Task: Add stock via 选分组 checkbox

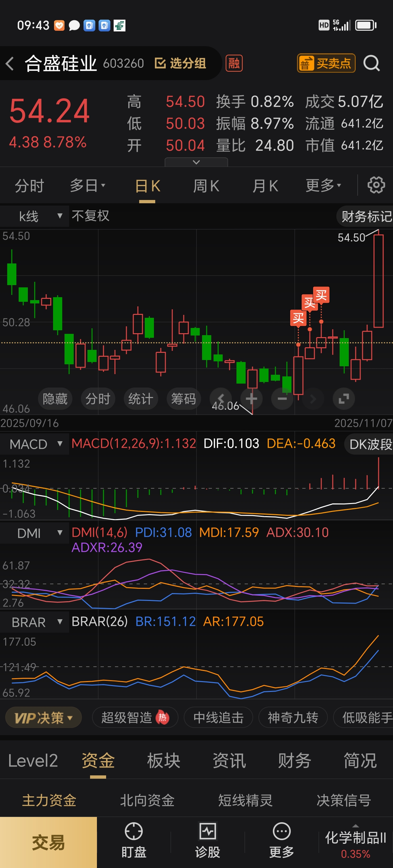Action: point(180,63)
